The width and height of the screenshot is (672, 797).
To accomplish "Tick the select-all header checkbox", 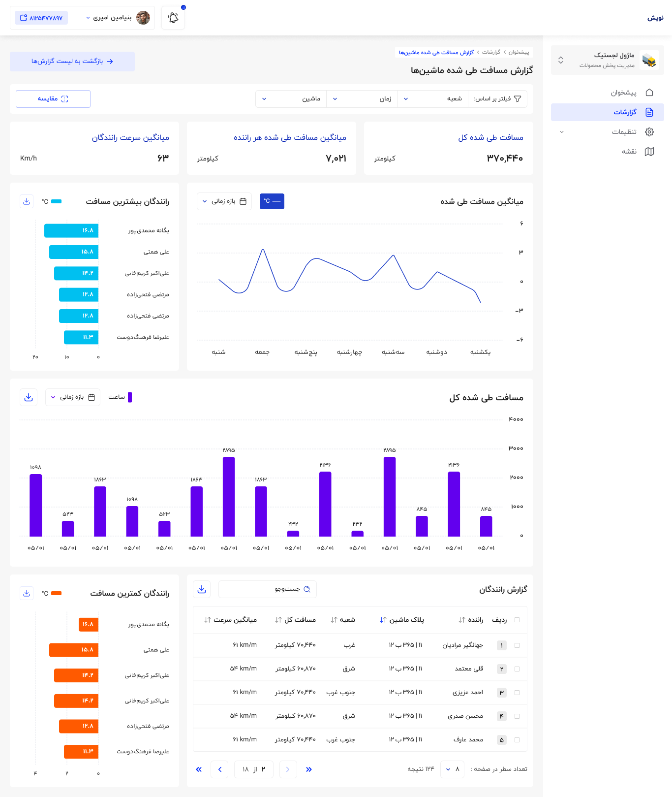I will click(x=517, y=620).
